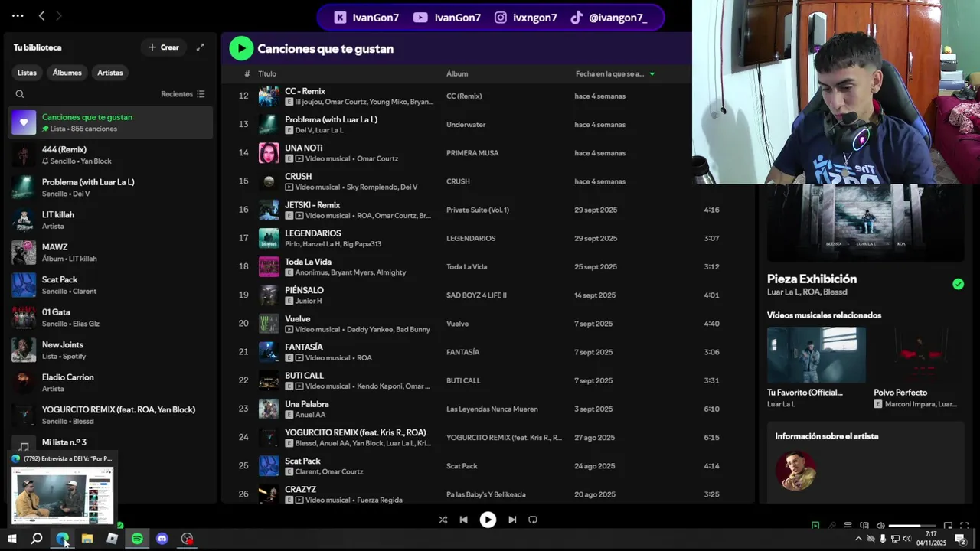Open LIT killah artist in library
This screenshot has height=551, width=980.
coord(110,220)
